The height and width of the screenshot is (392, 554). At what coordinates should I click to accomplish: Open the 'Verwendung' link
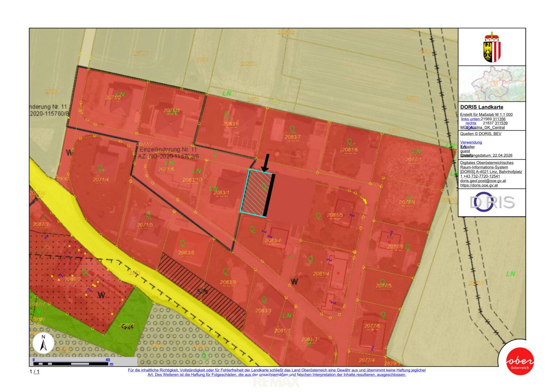click(471, 142)
